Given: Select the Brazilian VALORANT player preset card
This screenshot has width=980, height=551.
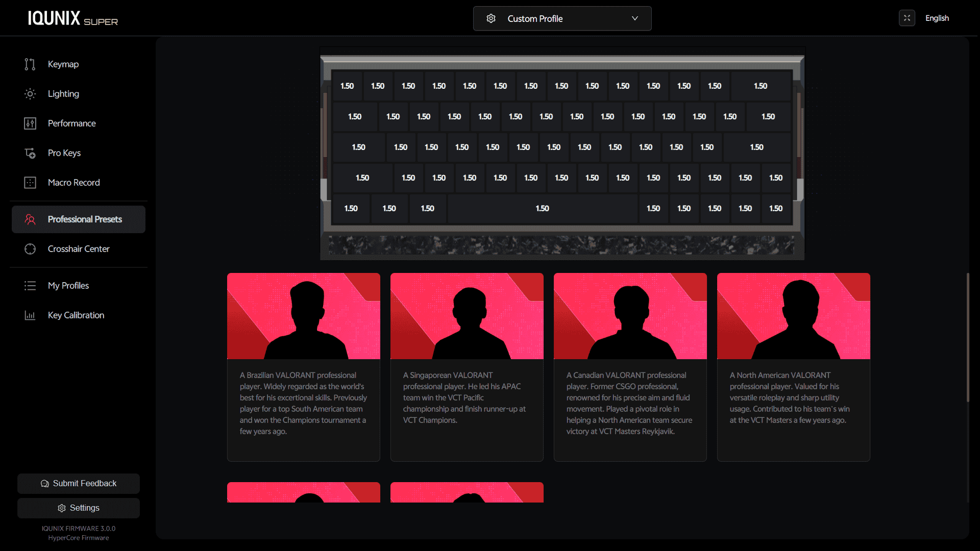Looking at the screenshot, I should pos(304,367).
